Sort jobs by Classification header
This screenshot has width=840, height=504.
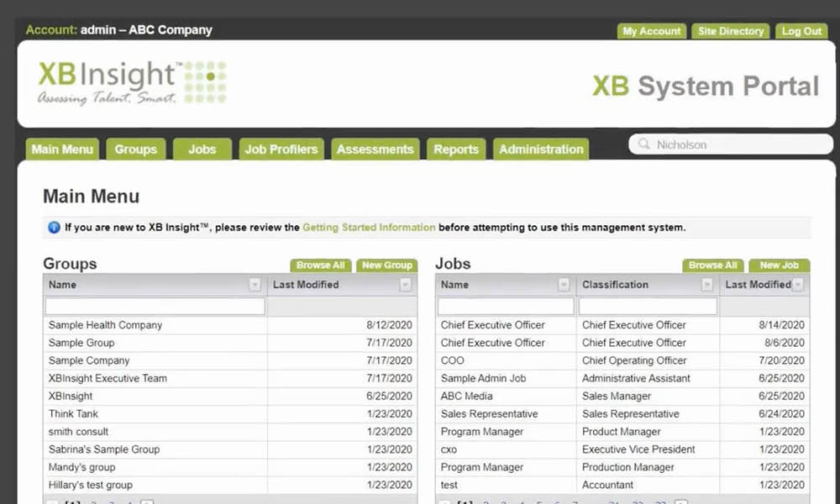coord(615,285)
